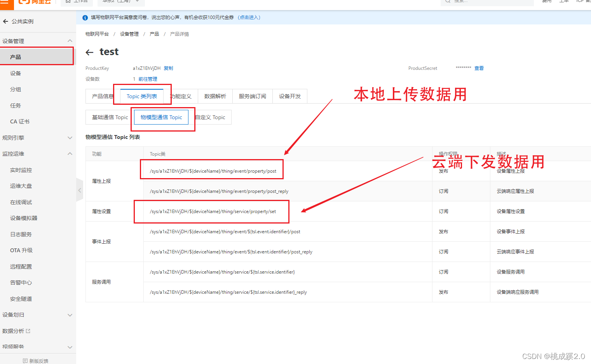The height and width of the screenshot is (364, 591).
Task: Click the 设备服务调用 description
Action: coord(511,272)
